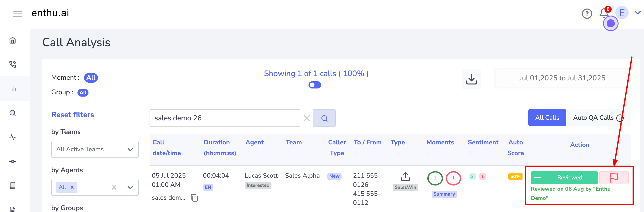Click the 00:04:04 duration value
This screenshot has width=644, height=212.
[216, 175]
